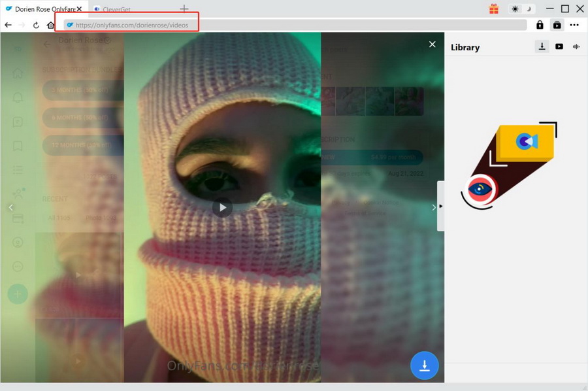The height and width of the screenshot is (391, 588).
Task: Open a new tab with plus button
Action: [x=184, y=9]
